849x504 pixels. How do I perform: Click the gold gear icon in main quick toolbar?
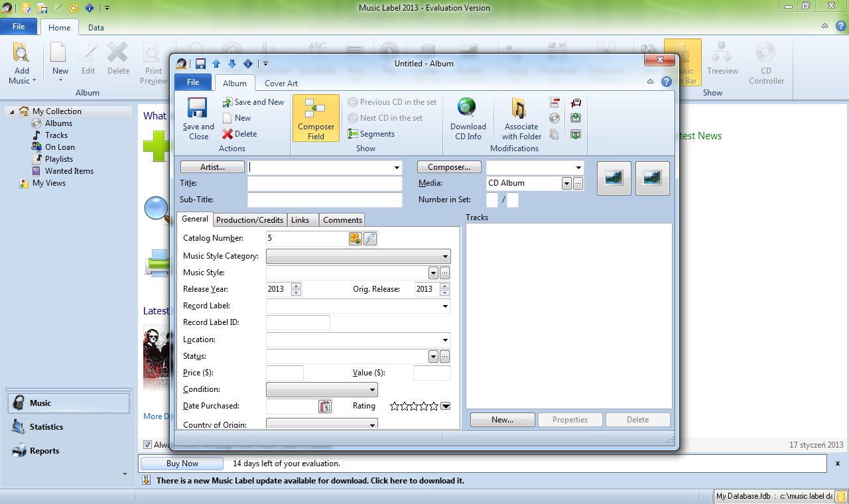[74, 9]
